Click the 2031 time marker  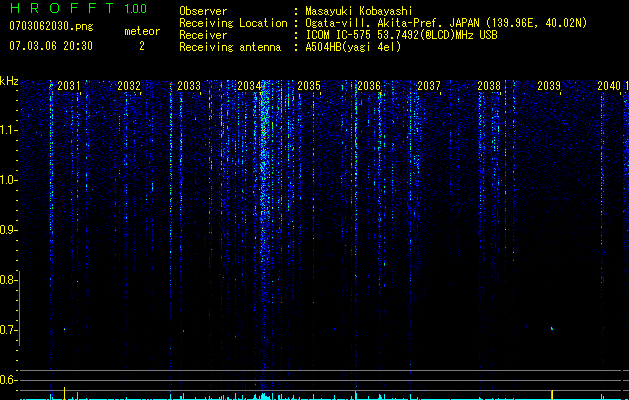pos(69,86)
